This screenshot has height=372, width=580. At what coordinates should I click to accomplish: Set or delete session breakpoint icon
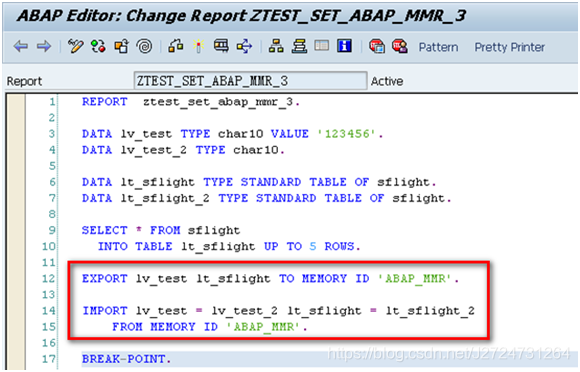coord(377,47)
